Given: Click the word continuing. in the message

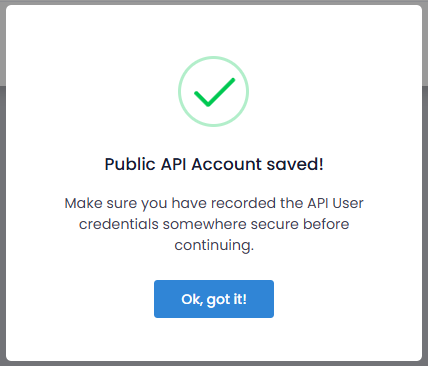Looking at the screenshot, I should (x=214, y=245).
